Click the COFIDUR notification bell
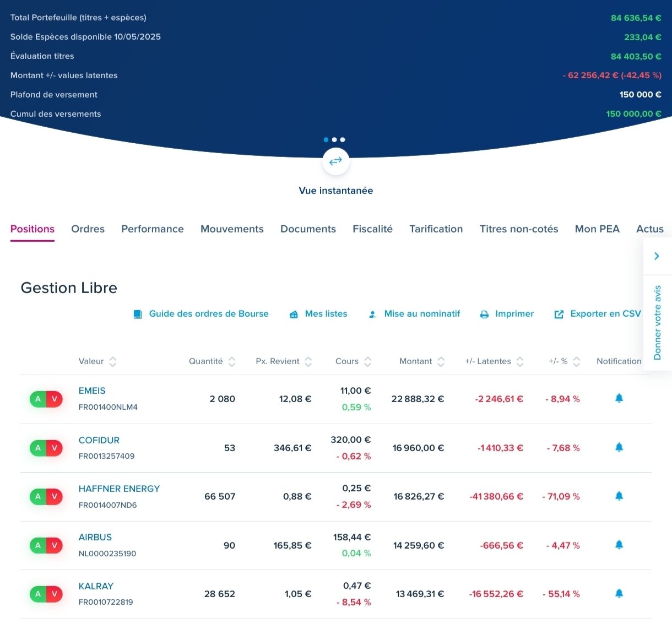The image size is (672, 634). [619, 447]
